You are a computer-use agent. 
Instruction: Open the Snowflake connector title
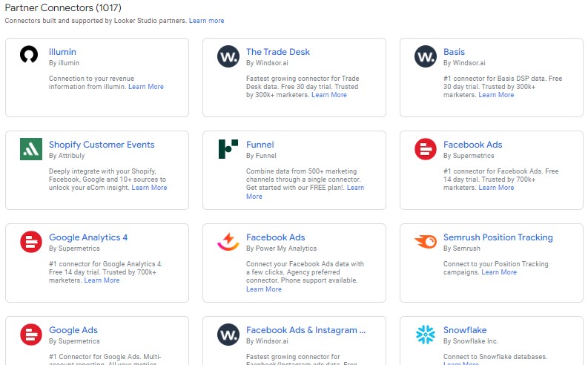(x=465, y=330)
